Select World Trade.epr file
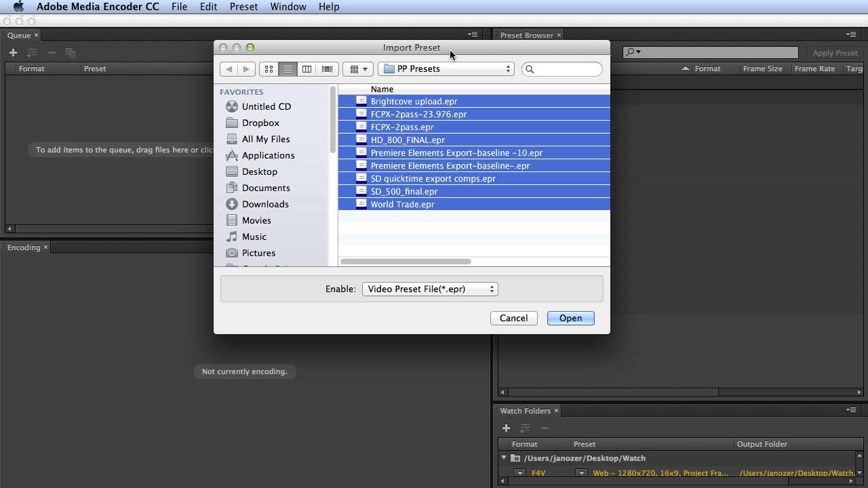Screen dimensions: 868x488 474,204
